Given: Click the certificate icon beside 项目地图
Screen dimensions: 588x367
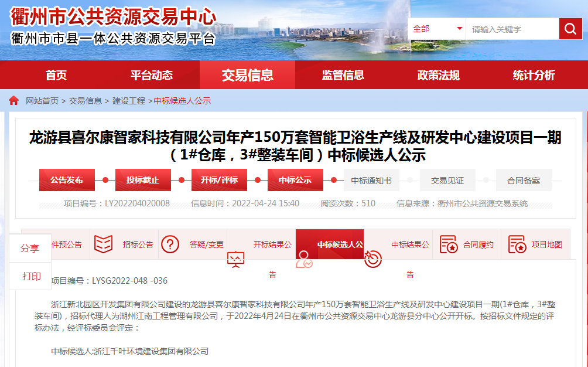Looking at the screenshot, I should point(517,244).
